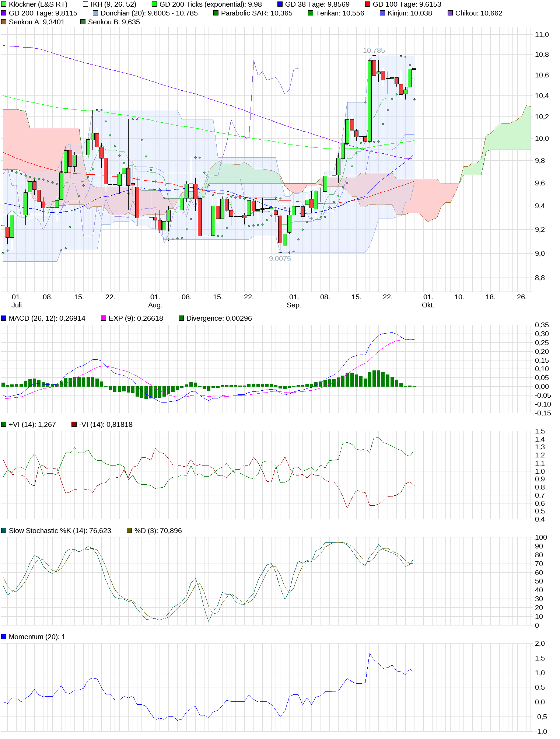Screen dimensions: 560x739
Task: Click the GD 100 Tage: 9,6153 label
Action: click(407, 4)
